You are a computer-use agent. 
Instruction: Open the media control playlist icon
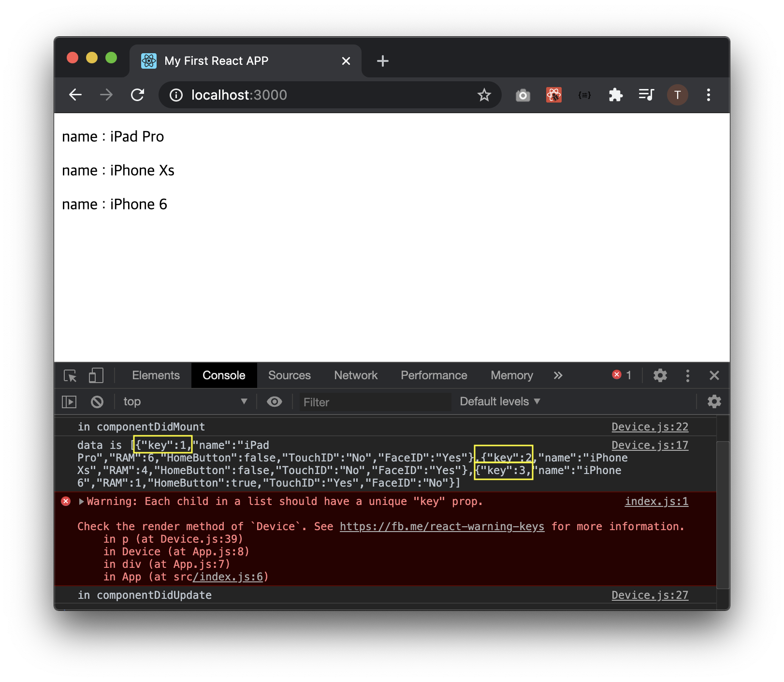point(646,95)
